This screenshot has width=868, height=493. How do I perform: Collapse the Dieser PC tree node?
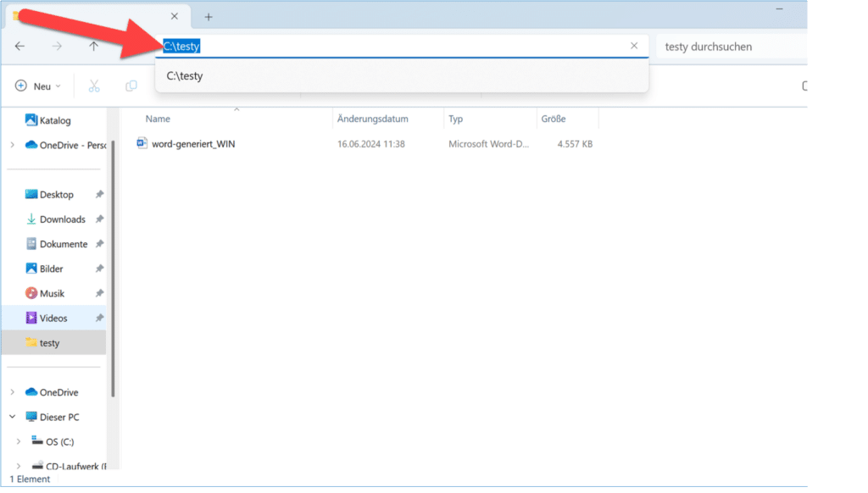click(13, 417)
